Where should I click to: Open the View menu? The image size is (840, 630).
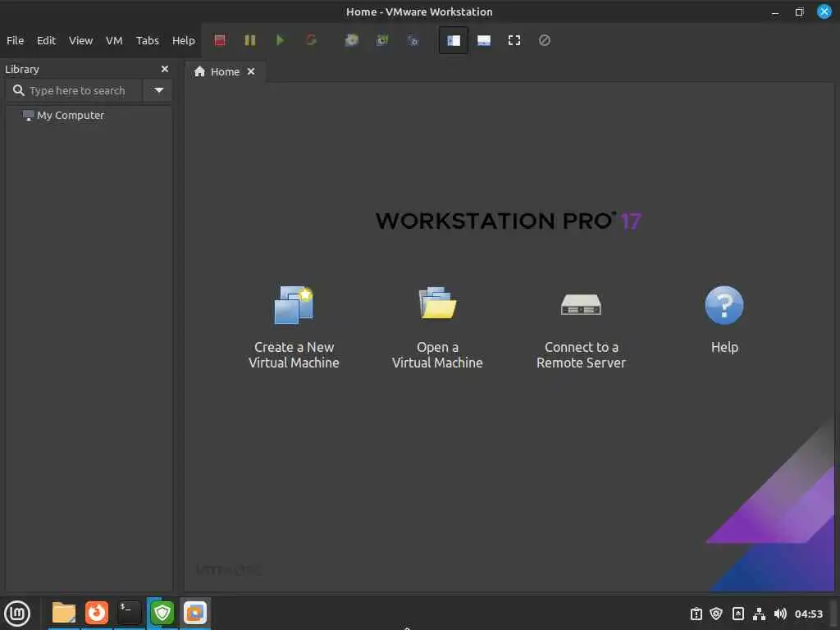tap(81, 41)
